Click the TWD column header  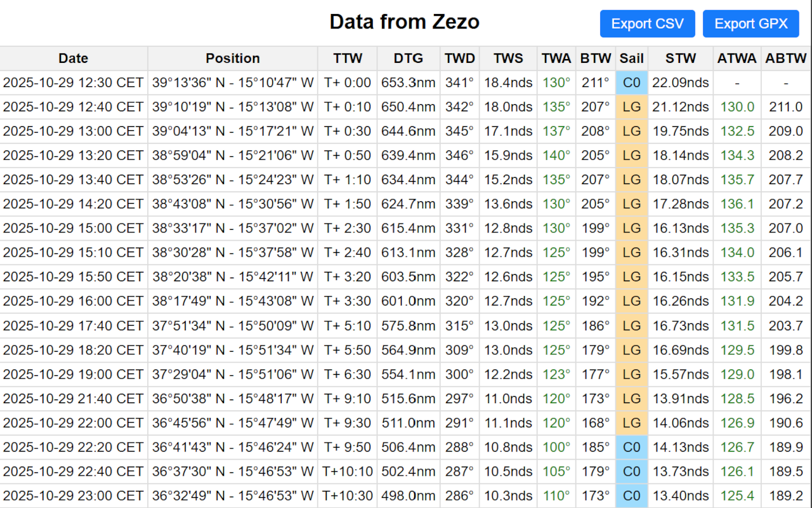pos(460,58)
